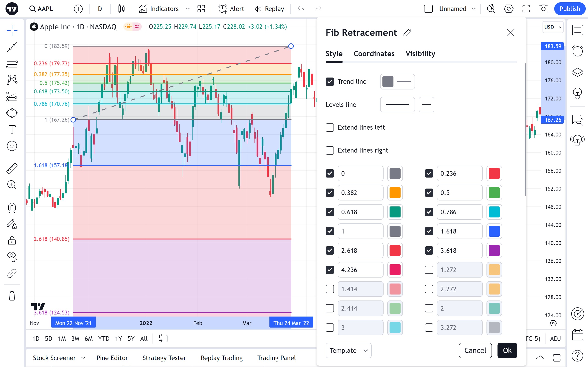Viewport: 588px width, 367px height.
Task: Open the Alerts clock icon in right sidebar
Action: click(x=577, y=51)
